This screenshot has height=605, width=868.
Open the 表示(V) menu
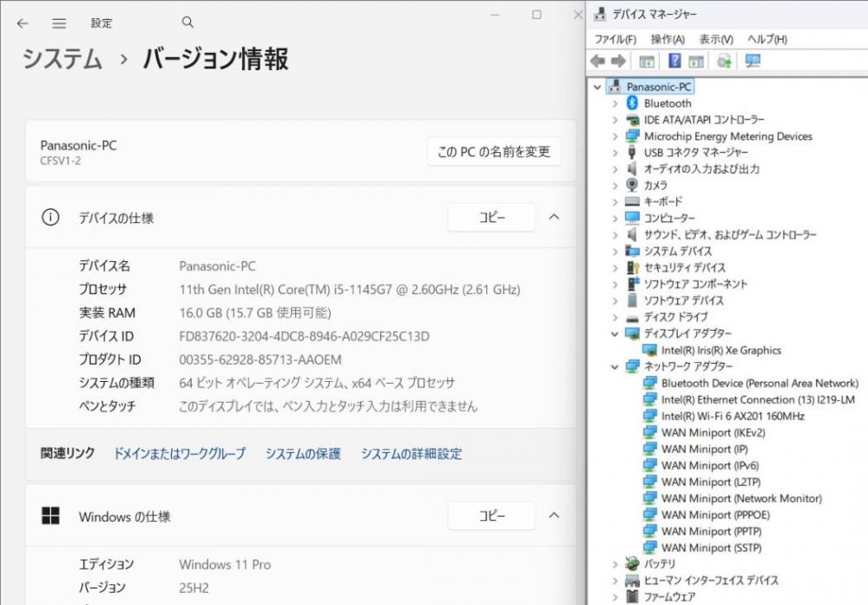(716, 39)
